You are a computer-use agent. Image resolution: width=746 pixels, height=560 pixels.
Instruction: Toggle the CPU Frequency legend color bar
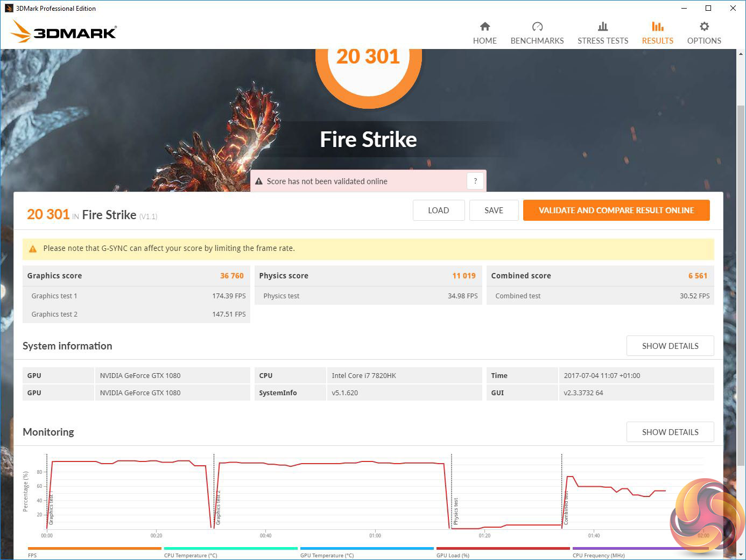coord(639,549)
